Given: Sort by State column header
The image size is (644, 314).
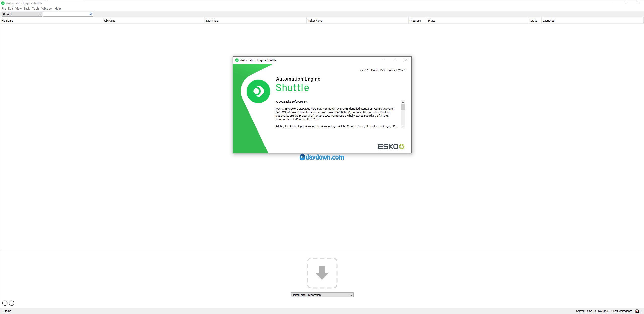Looking at the screenshot, I should pos(535,21).
